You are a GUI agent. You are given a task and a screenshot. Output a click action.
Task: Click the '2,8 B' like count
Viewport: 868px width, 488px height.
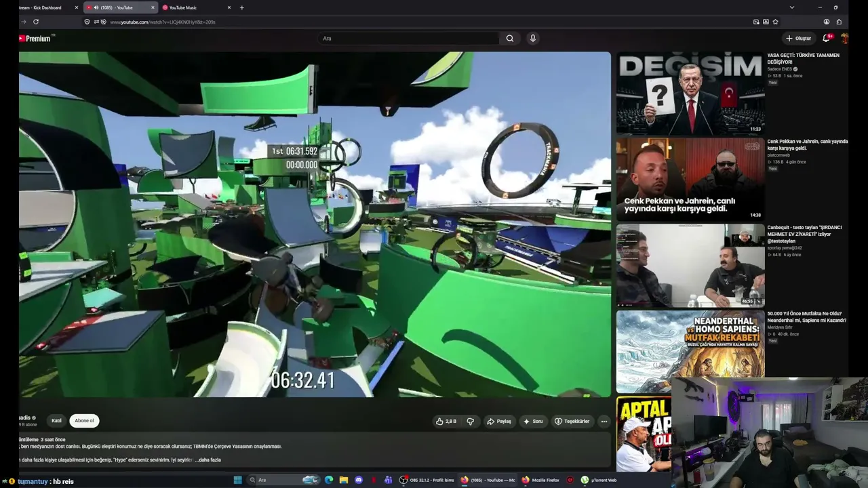click(x=451, y=422)
